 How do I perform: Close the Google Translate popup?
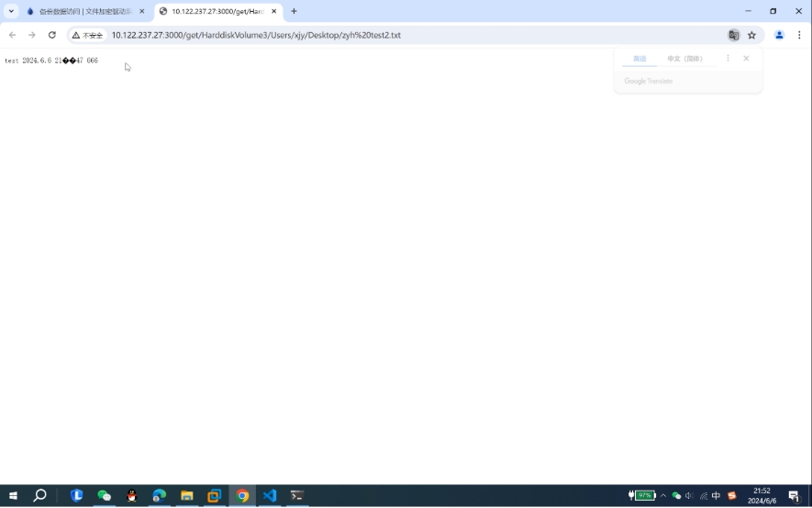point(746,59)
